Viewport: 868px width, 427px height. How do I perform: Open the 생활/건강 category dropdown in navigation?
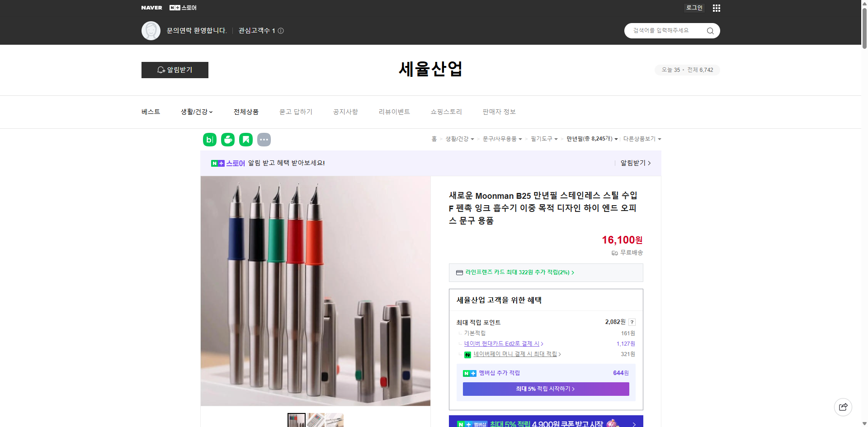tap(196, 112)
